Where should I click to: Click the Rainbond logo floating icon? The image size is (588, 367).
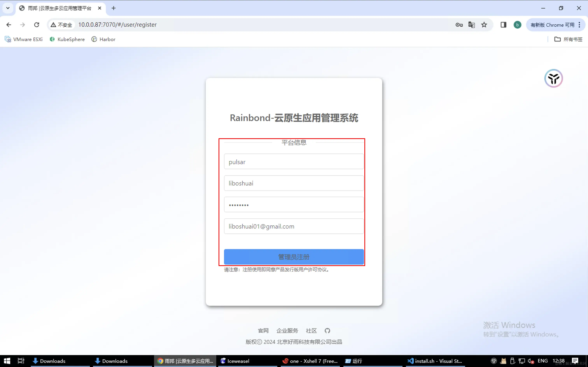(x=554, y=78)
